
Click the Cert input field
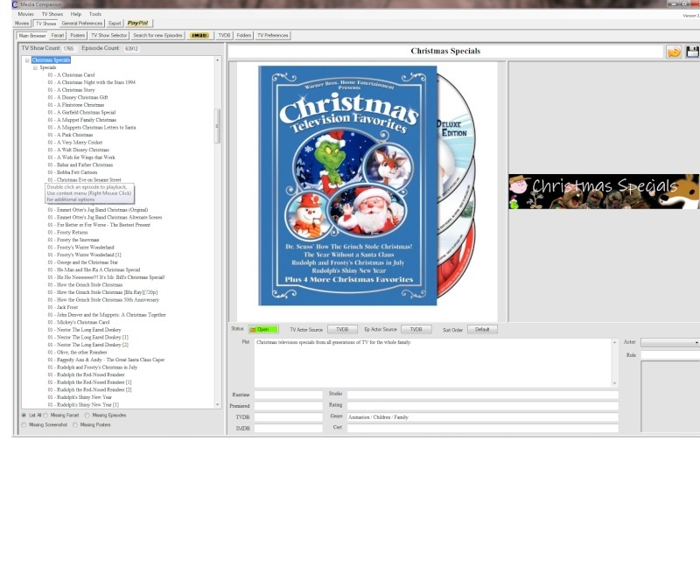click(483, 428)
